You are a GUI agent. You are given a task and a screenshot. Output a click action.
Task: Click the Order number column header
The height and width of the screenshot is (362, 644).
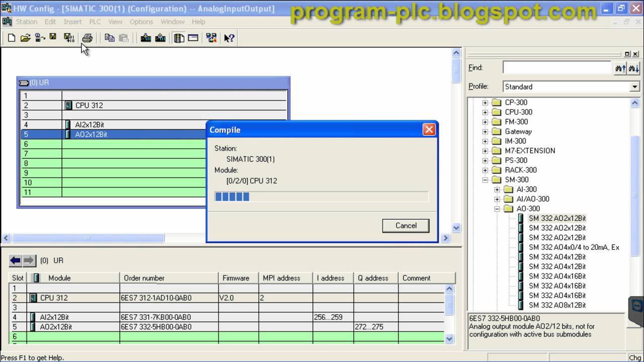click(x=169, y=278)
